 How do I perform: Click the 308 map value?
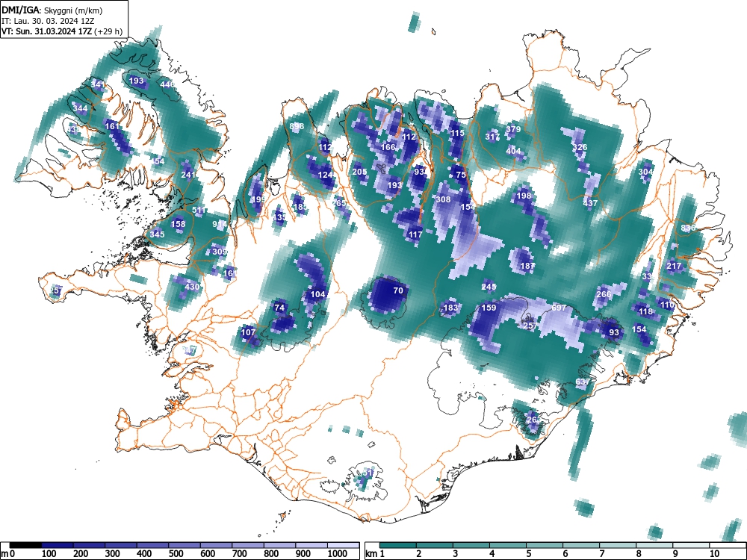pyautogui.click(x=443, y=199)
